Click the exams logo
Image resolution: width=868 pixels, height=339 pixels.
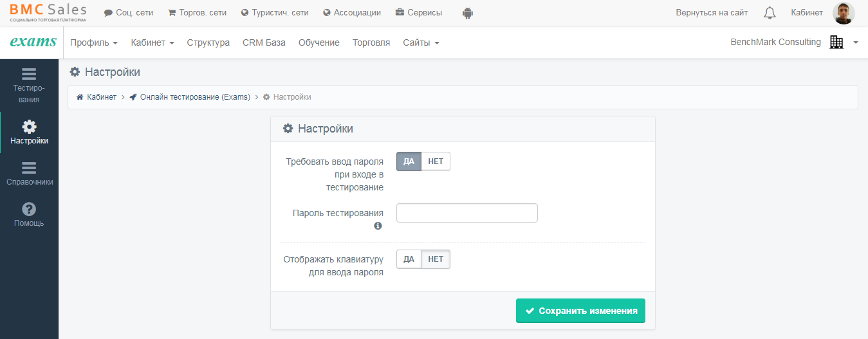pos(33,42)
